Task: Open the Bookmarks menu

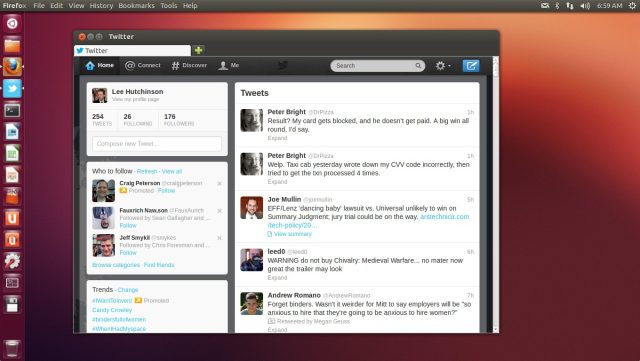Action: 136,6
